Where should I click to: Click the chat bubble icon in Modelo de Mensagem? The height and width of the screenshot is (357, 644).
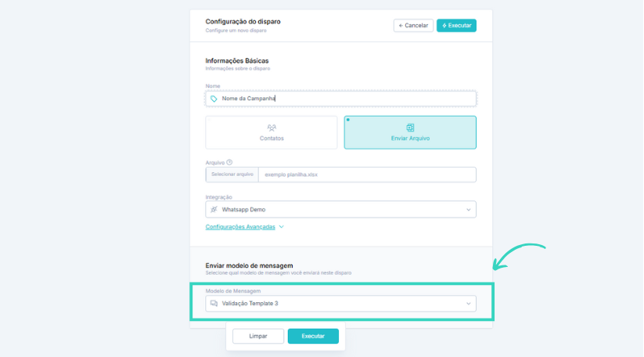pyautogui.click(x=214, y=303)
